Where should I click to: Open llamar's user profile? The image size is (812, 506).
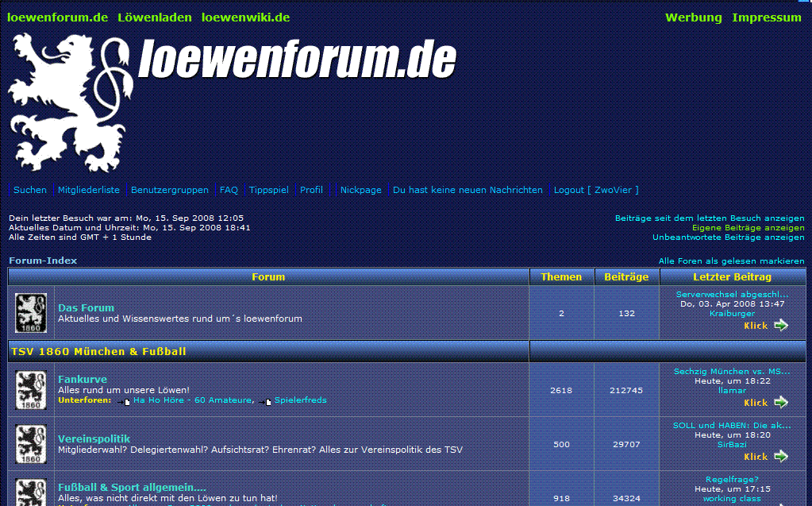tap(733, 390)
